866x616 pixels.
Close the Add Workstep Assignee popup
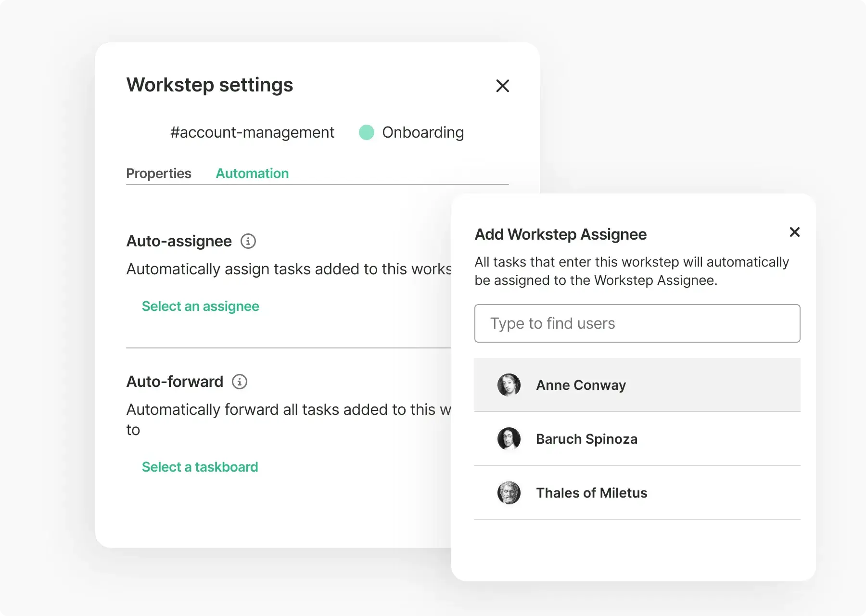(x=794, y=232)
